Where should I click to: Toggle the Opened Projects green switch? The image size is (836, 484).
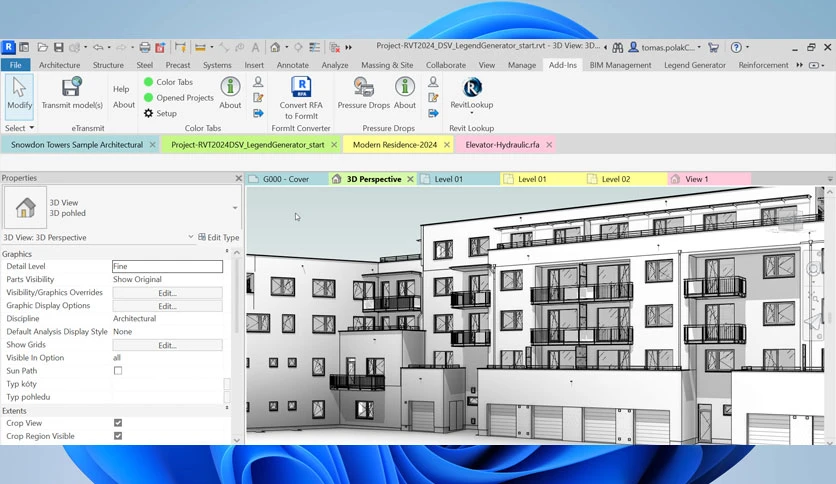(x=149, y=98)
